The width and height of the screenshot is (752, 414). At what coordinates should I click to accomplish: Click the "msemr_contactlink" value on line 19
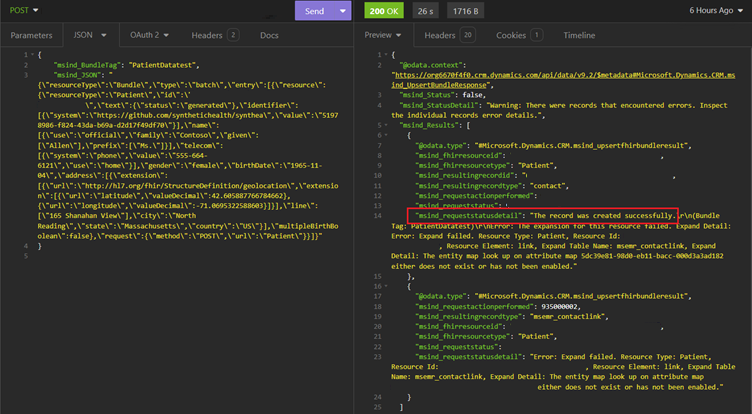click(x=568, y=317)
